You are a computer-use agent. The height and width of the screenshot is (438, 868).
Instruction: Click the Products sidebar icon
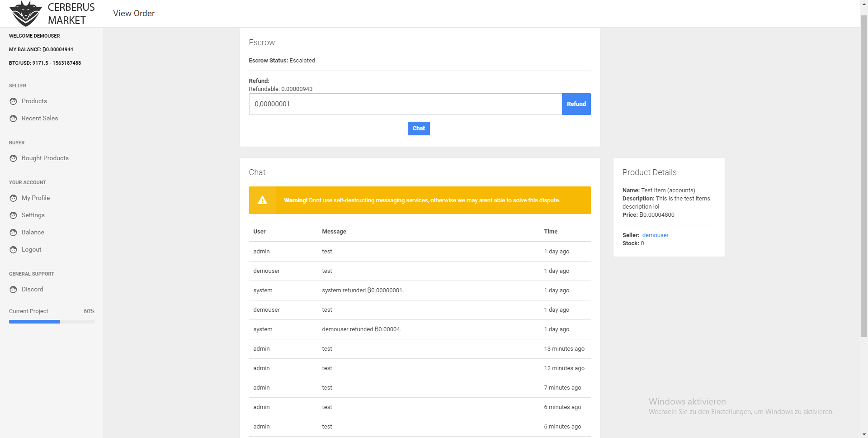coord(14,101)
